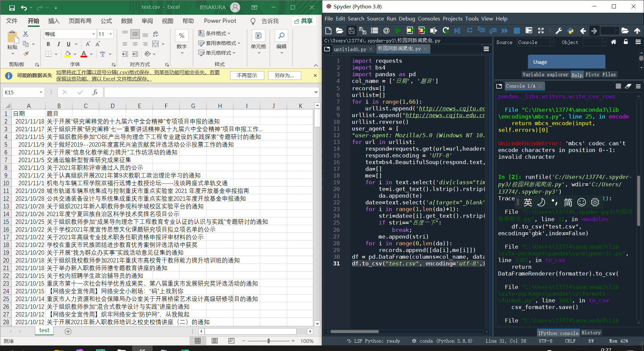Screen dimensions: 644x351
Task: Expand borders dropdown arrow
Action: [x=56, y=54]
